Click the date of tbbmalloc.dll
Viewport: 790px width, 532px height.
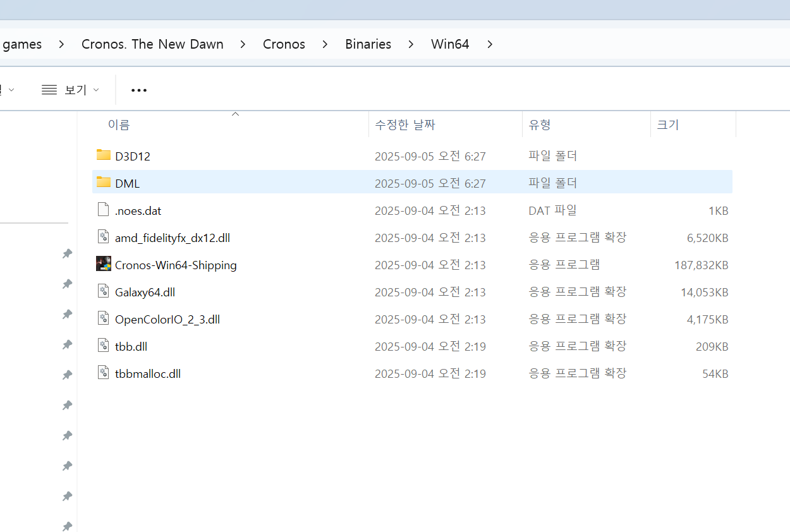click(x=430, y=373)
